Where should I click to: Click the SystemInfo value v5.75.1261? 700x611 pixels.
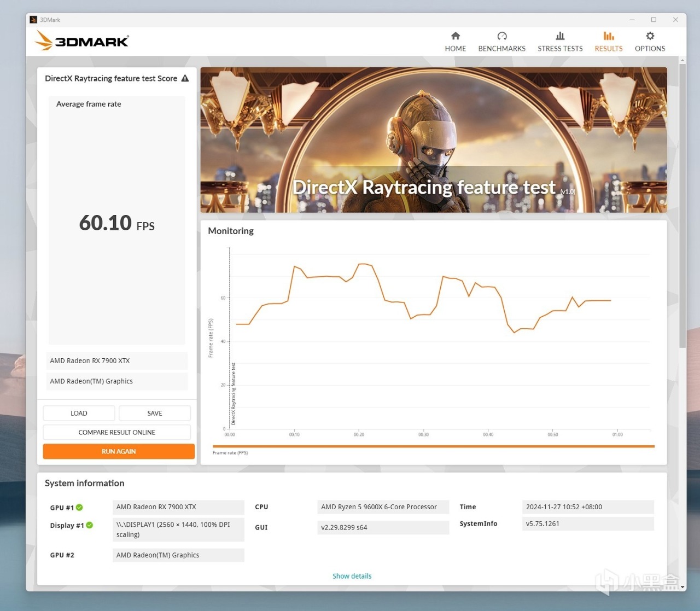(588, 523)
